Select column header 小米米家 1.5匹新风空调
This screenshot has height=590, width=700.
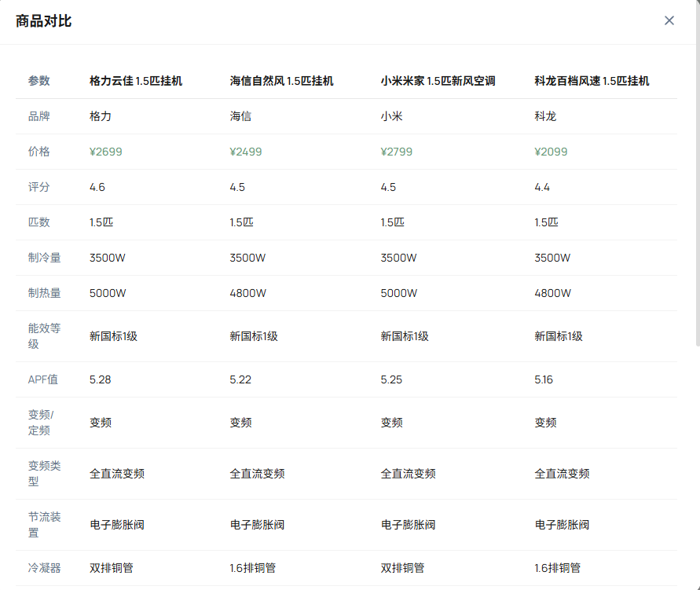(x=438, y=81)
